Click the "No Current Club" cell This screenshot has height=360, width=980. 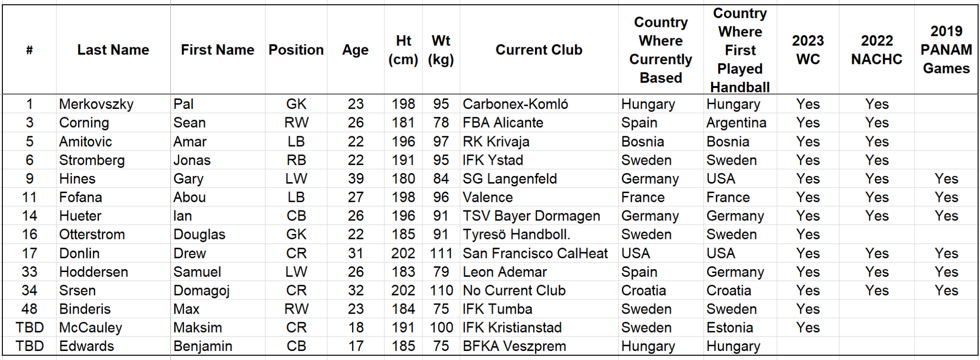(514, 291)
